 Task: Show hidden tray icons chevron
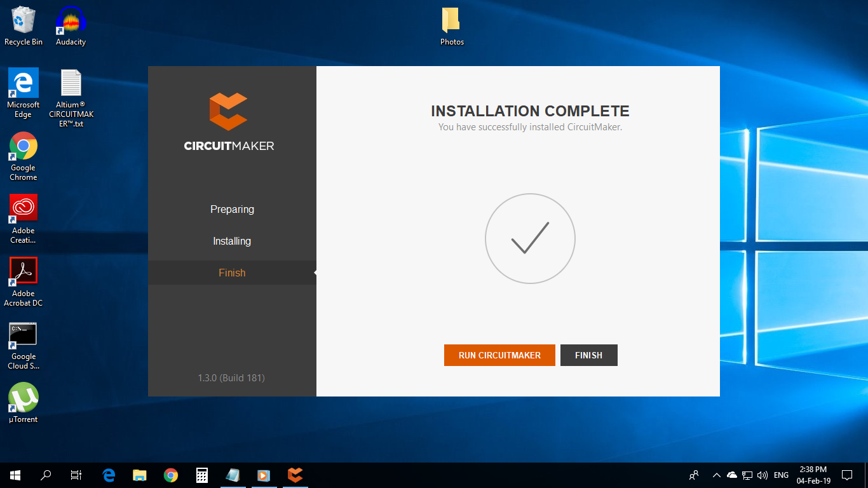[717, 475]
